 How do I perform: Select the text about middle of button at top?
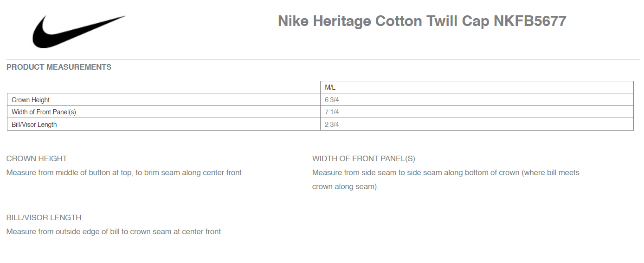pyautogui.click(x=125, y=173)
